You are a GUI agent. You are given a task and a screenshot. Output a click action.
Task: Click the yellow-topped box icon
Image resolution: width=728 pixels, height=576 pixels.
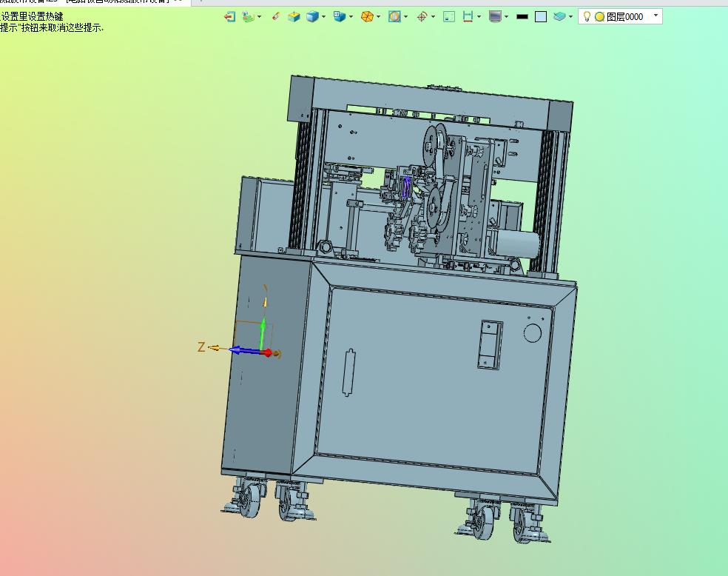coord(294,16)
